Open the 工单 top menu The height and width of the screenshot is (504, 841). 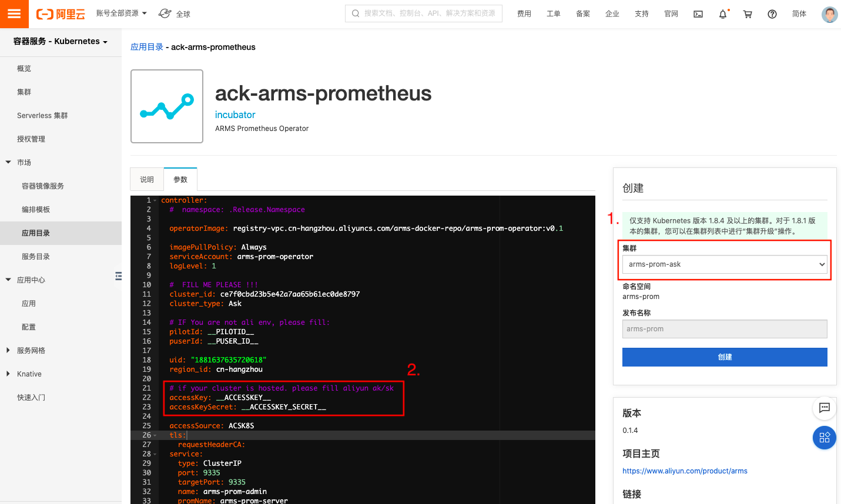[554, 14]
